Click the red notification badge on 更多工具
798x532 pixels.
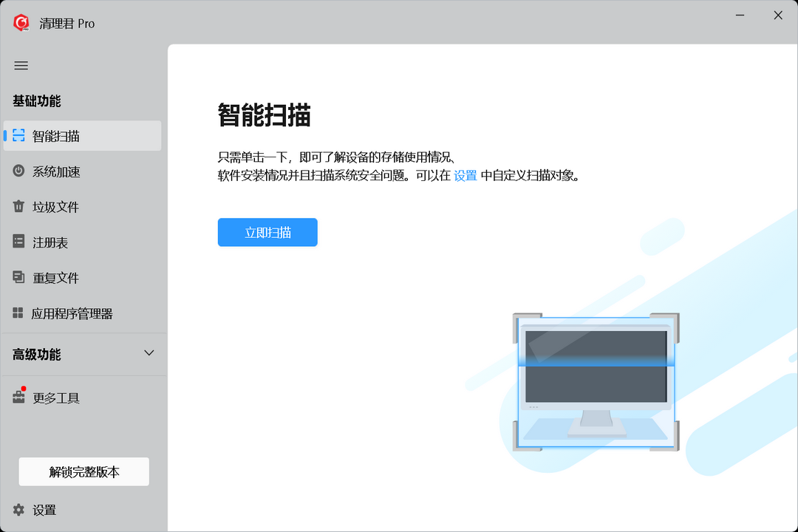tap(23, 390)
